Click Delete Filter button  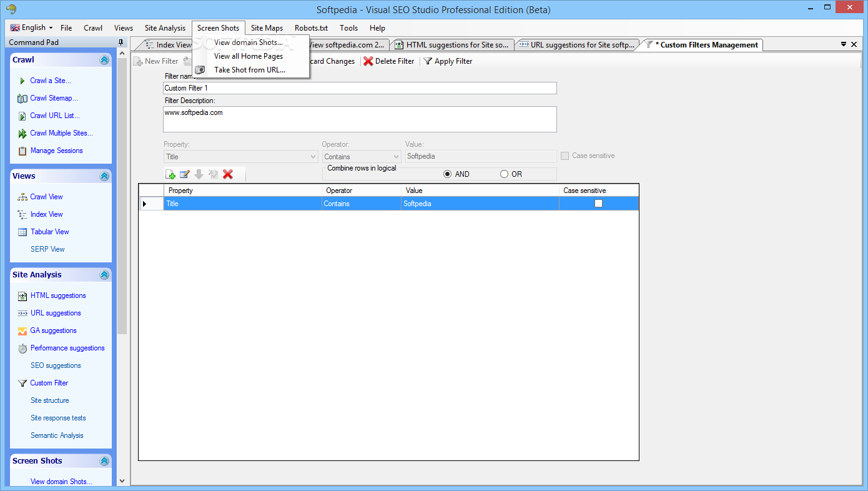pos(388,61)
